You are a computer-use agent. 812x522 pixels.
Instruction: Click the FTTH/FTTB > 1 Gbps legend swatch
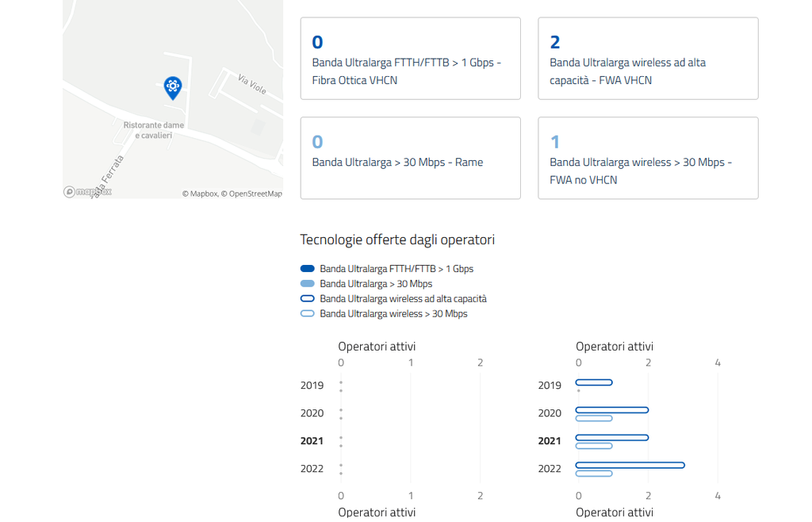[308, 269]
